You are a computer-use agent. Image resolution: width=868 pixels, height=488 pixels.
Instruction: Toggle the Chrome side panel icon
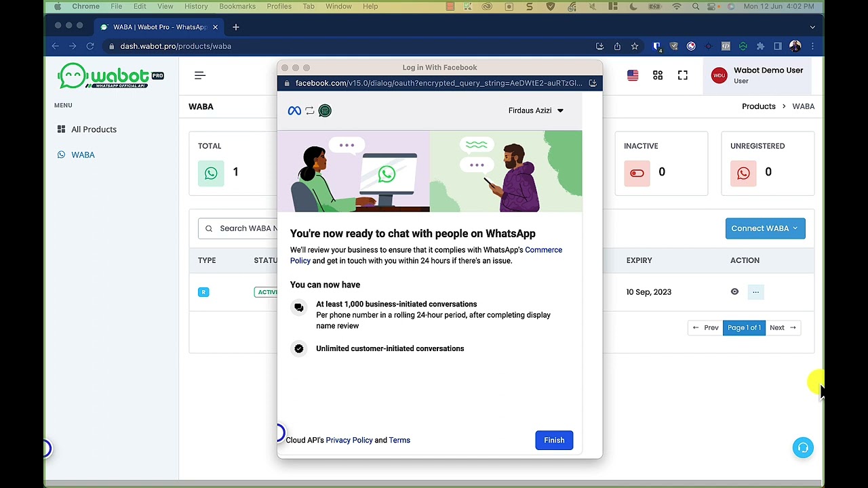pos(778,46)
